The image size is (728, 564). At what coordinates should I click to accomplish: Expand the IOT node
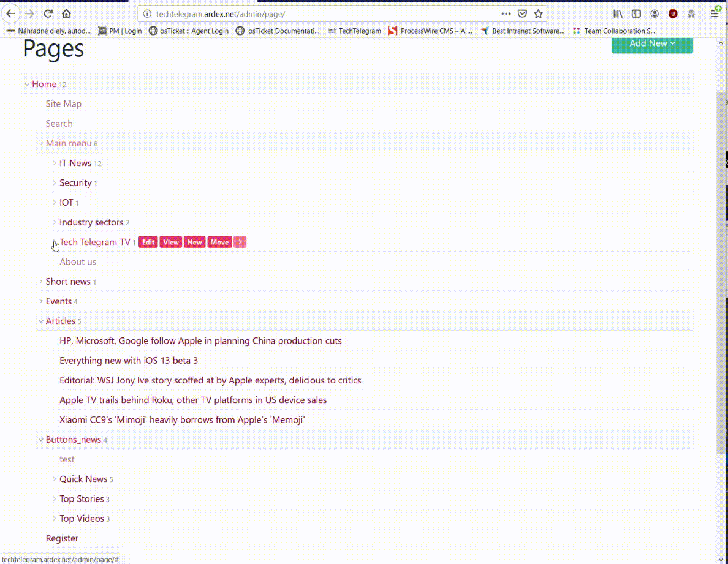[55, 203]
